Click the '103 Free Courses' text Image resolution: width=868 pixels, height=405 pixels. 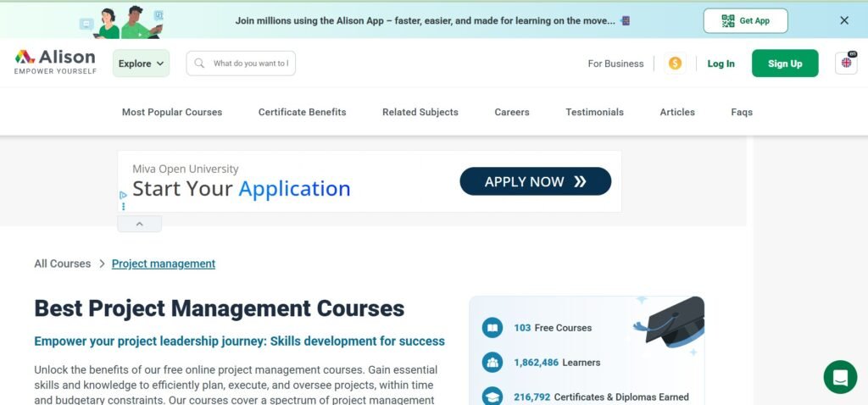coord(553,328)
